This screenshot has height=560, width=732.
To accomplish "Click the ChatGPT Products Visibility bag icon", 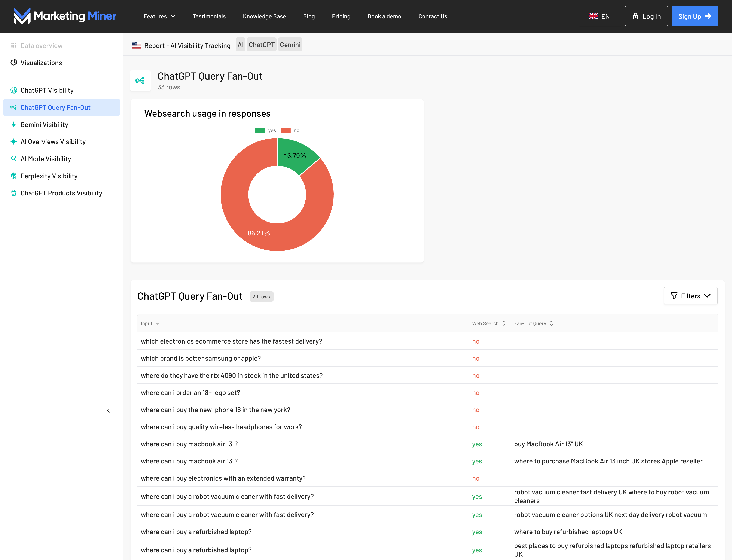I will click(14, 193).
